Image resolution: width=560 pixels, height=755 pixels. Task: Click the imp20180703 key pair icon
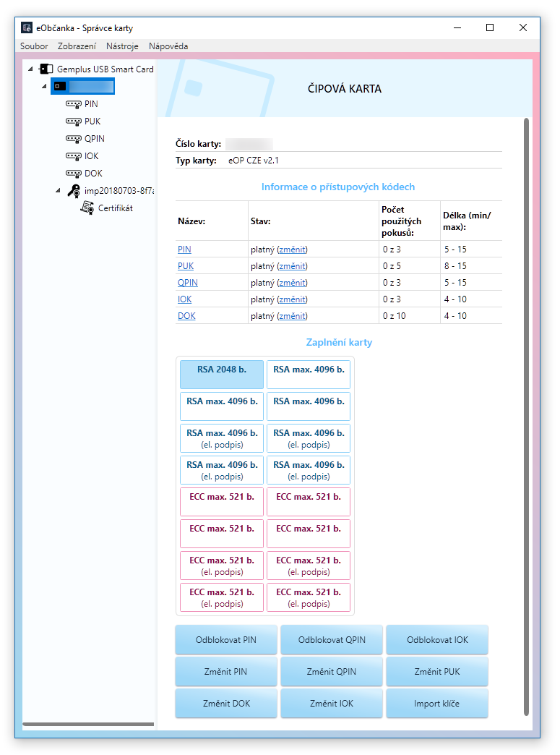coord(74,191)
